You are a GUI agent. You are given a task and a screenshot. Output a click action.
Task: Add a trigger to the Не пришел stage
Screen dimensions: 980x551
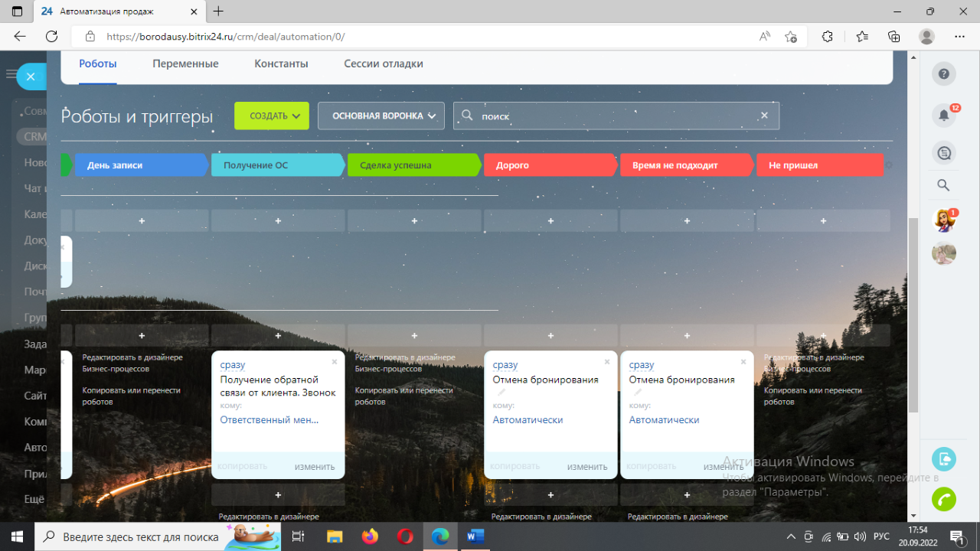(x=823, y=220)
